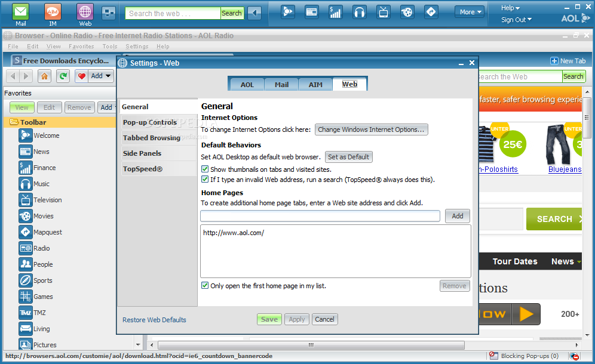
Task: Switch to the AOL settings tab
Action: click(x=247, y=85)
